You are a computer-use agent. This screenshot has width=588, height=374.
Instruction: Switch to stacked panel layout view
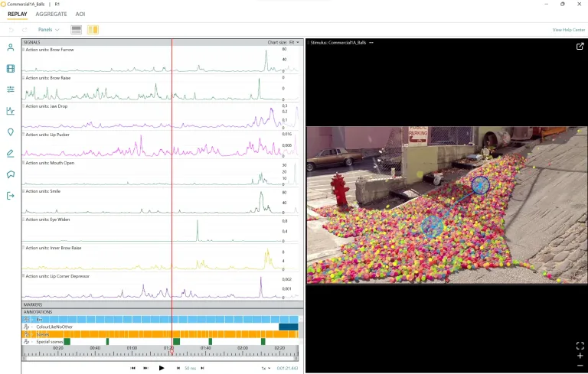[x=77, y=30]
